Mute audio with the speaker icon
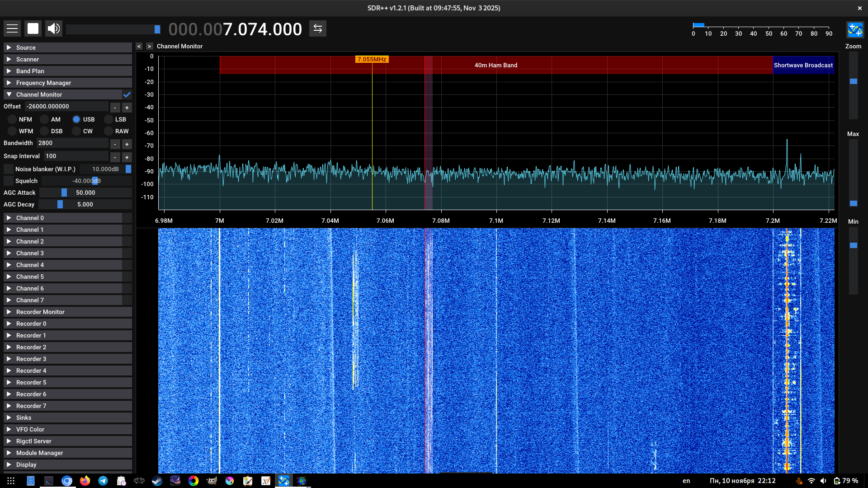The height and width of the screenshot is (488, 868). pos(54,28)
